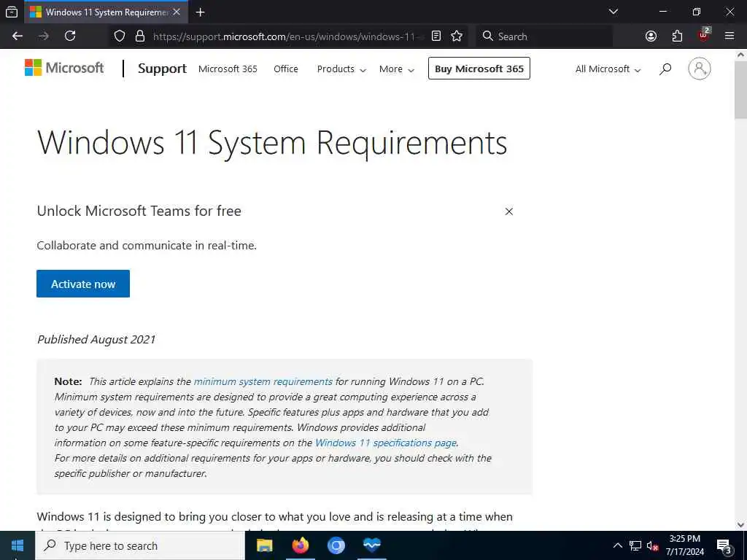Open the account sign-in avatar icon

[x=699, y=69]
